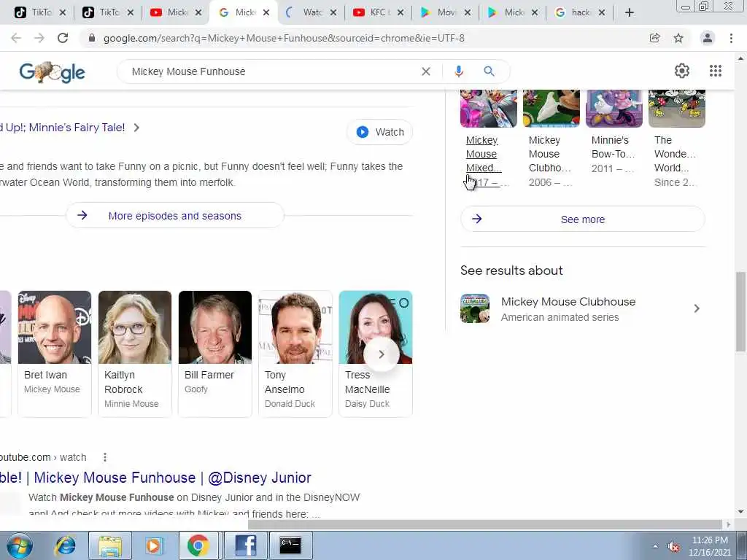Switch to the second TikTok tab
The height and width of the screenshot is (560, 747).
pyautogui.click(x=108, y=12)
